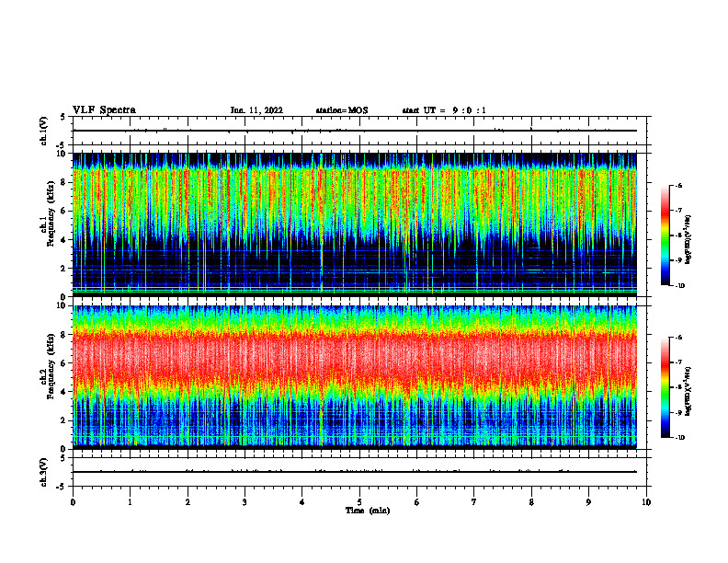728x563 pixels.
Task: Click the ch.1 log(PSD) colorbar label
Action: pos(688,240)
